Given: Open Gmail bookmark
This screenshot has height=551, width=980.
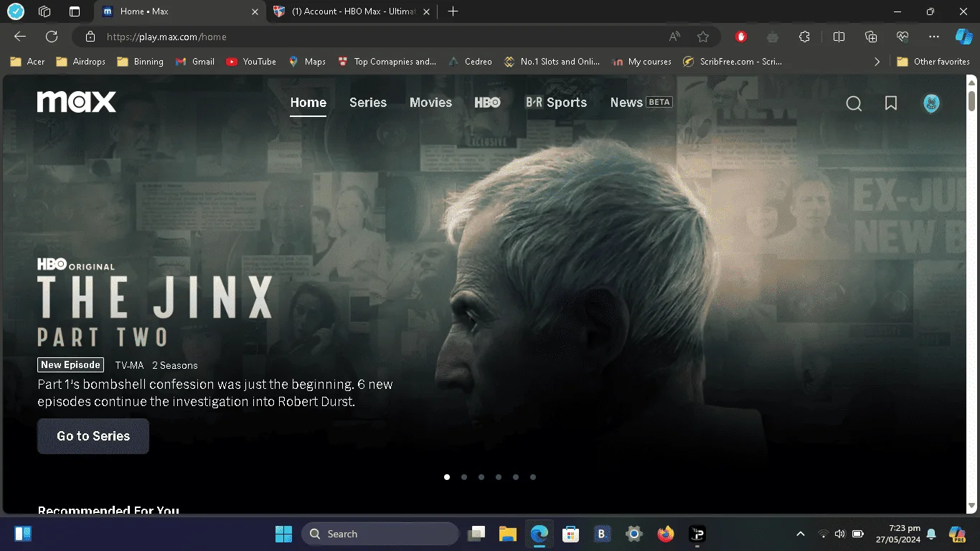Looking at the screenshot, I should [195, 62].
